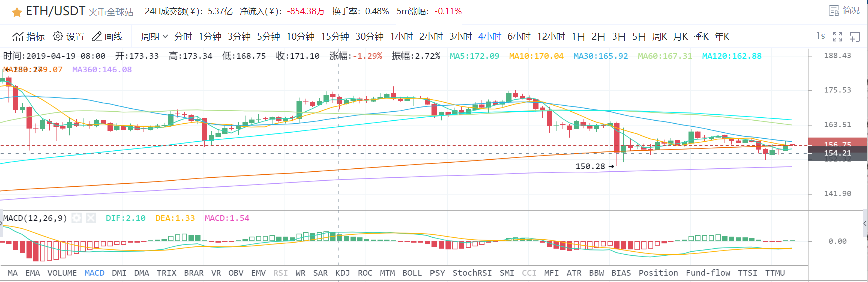868x282 pixels.
Task: Switch to 3小时 timeframe
Action: coord(461,37)
